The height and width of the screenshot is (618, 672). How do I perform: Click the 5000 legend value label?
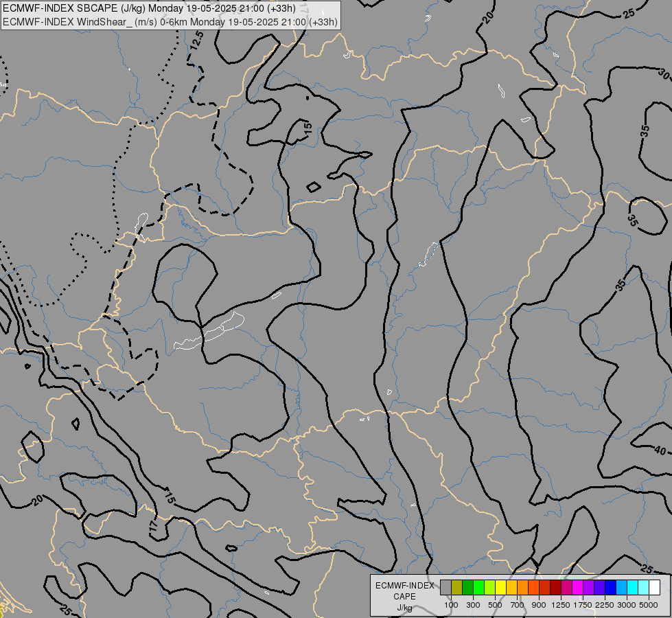pyautogui.click(x=649, y=605)
